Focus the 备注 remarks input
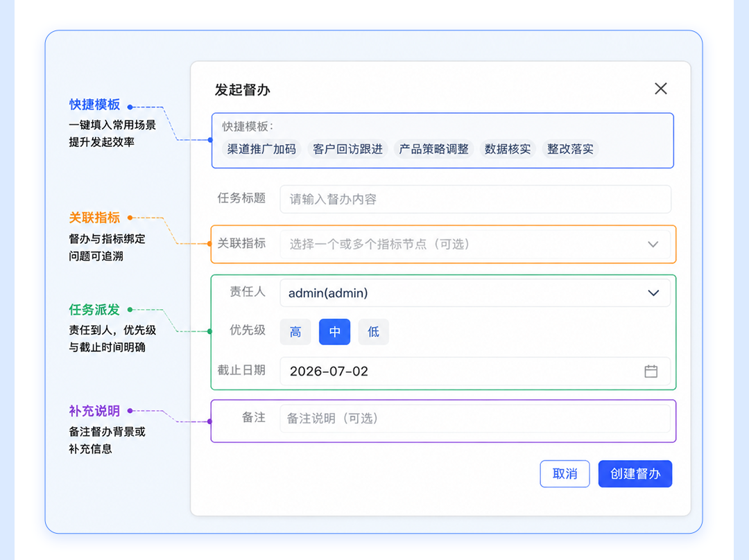This screenshot has width=749, height=560. pos(475,418)
